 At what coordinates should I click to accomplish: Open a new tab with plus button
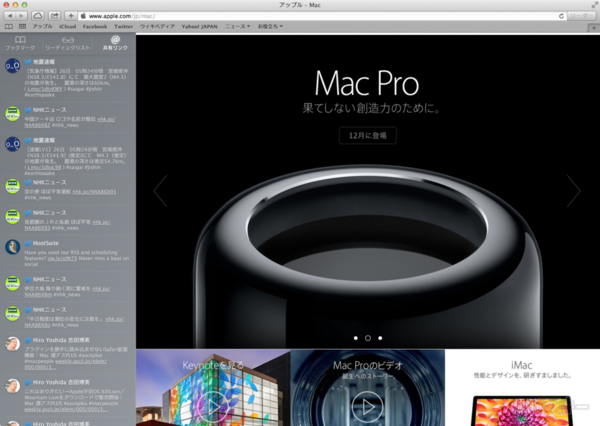pyautogui.click(x=593, y=28)
